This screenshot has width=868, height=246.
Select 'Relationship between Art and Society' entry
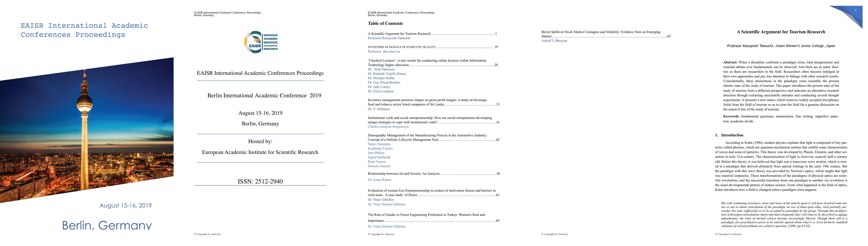pyautogui.click(x=434, y=173)
